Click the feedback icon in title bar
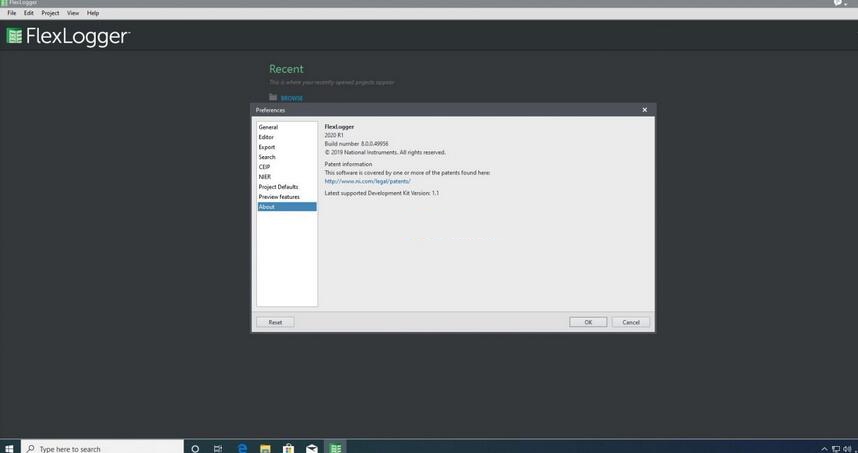Image resolution: width=858 pixels, height=453 pixels. click(x=839, y=3)
